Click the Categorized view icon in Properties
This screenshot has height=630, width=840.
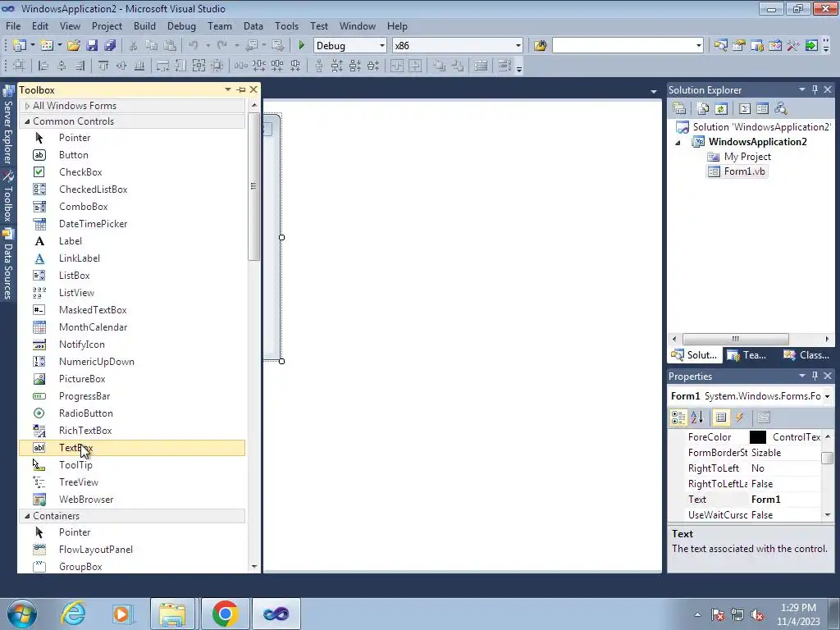pyautogui.click(x=678, y=418)
